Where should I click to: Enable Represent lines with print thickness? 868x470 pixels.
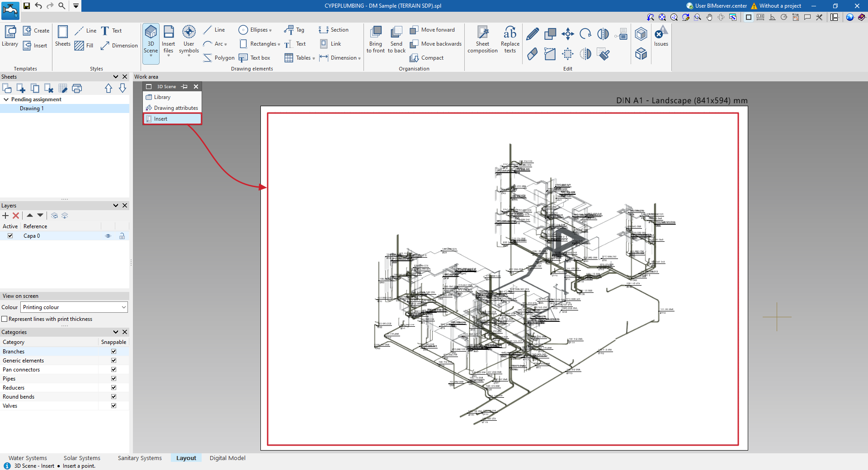pyautogui.click(x=5, y=319)
